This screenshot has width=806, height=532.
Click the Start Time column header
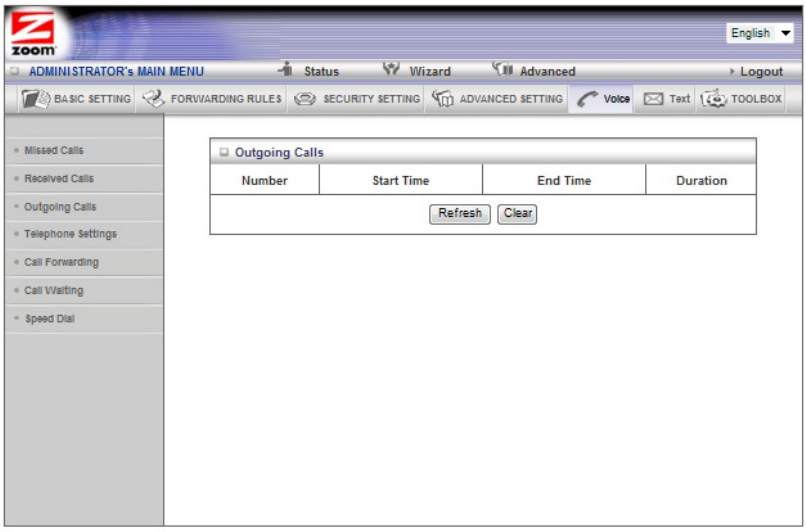400,180
